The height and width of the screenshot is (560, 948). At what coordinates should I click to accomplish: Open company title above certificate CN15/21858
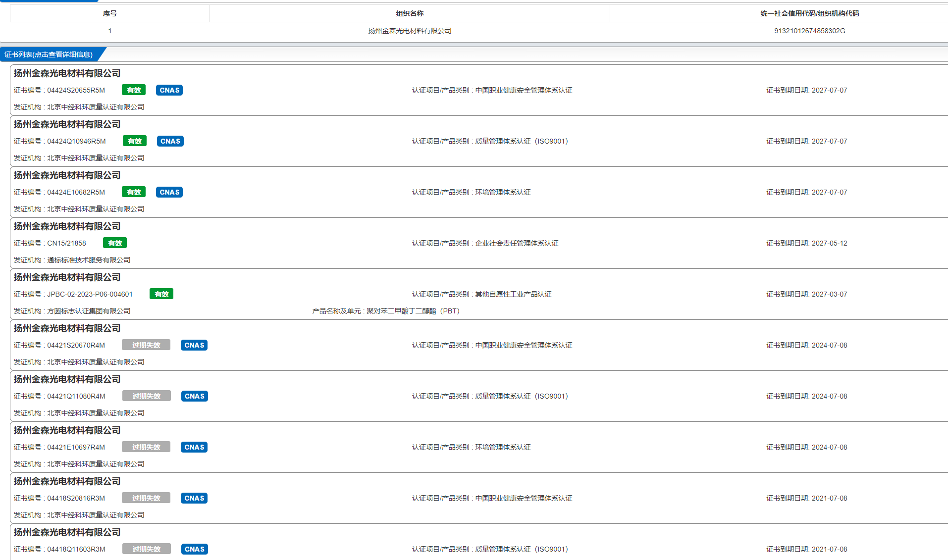click(x=67, y=226)
